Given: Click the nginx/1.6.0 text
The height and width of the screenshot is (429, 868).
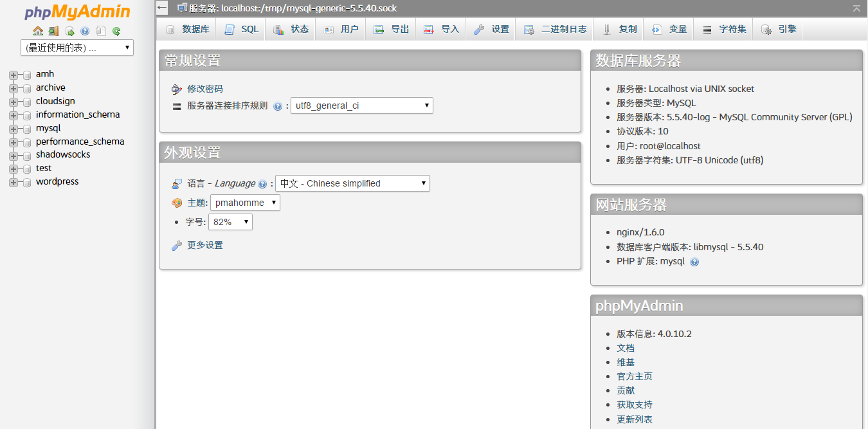Looking at the screenshot, I should click(640, 232).
